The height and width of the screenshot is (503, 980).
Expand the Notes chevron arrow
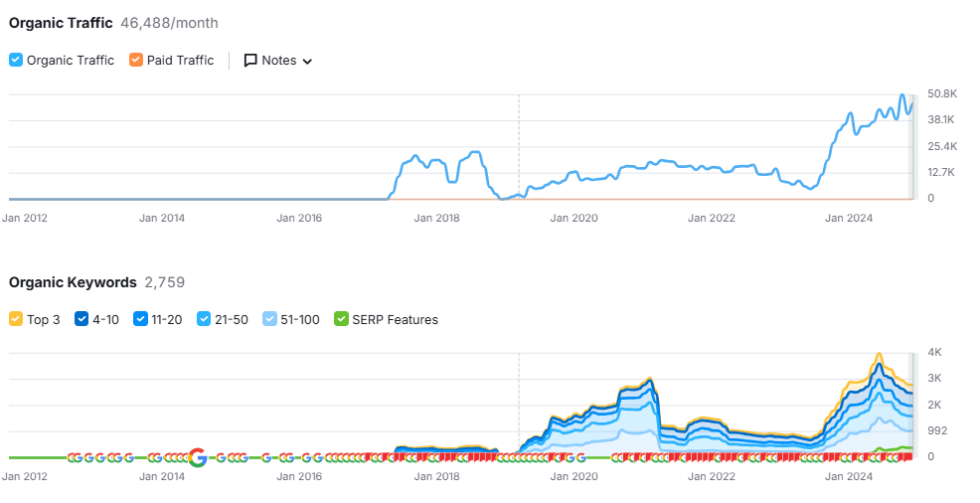pos(307,62)
